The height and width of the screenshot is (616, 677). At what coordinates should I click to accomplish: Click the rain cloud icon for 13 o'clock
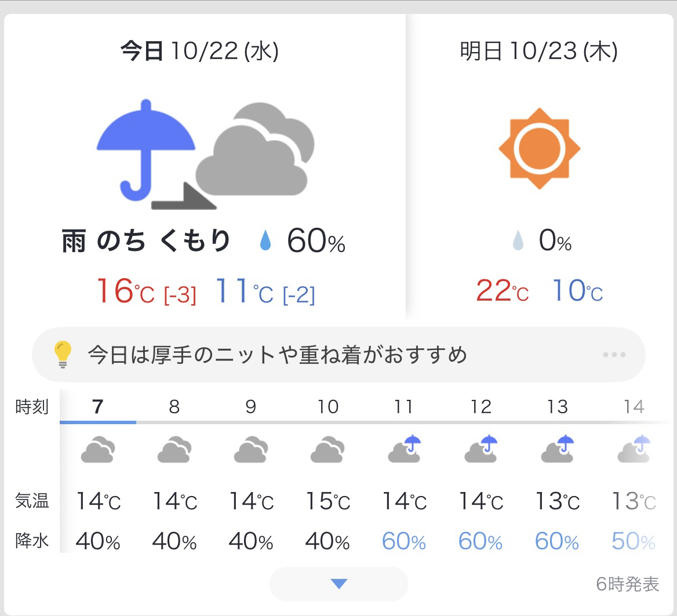(x=557, y=449)
